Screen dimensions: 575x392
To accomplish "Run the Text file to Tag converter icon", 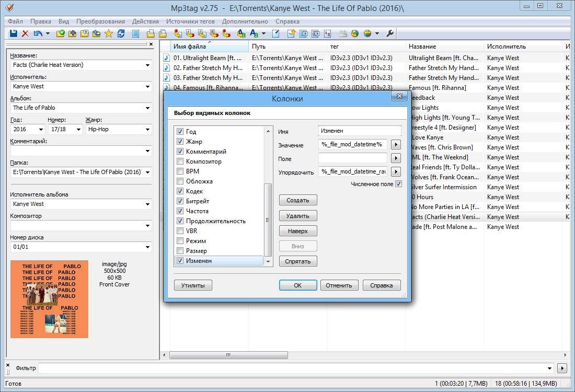I will [x=214, y=34].
